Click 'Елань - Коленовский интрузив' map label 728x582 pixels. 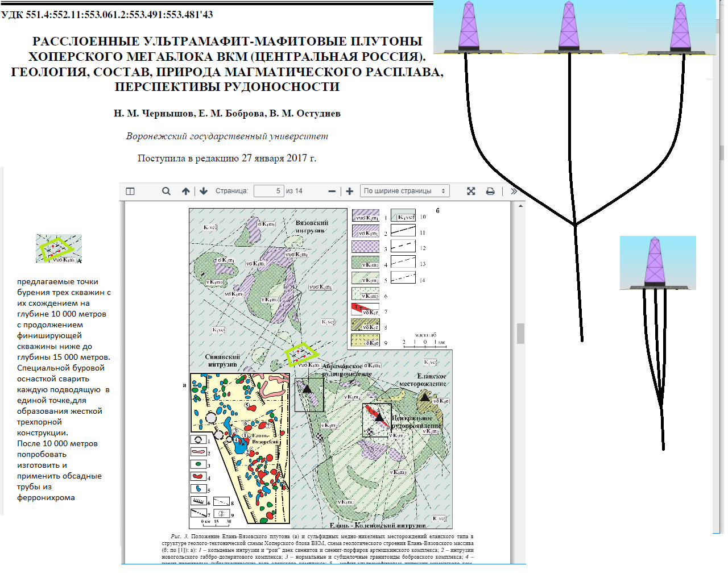point(378,525)
